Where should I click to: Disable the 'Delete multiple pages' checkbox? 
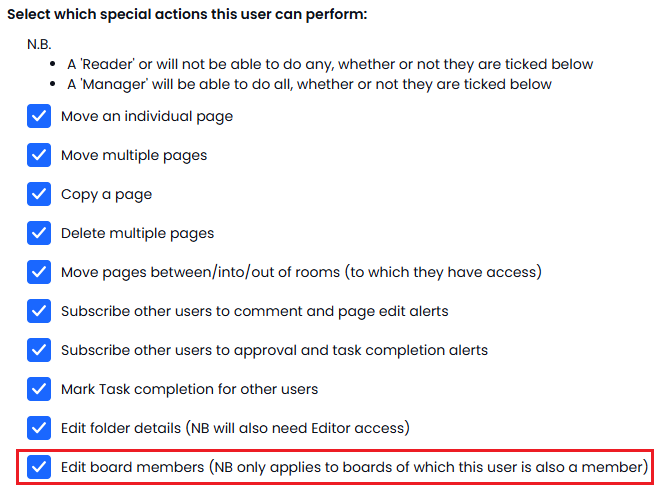39,233
